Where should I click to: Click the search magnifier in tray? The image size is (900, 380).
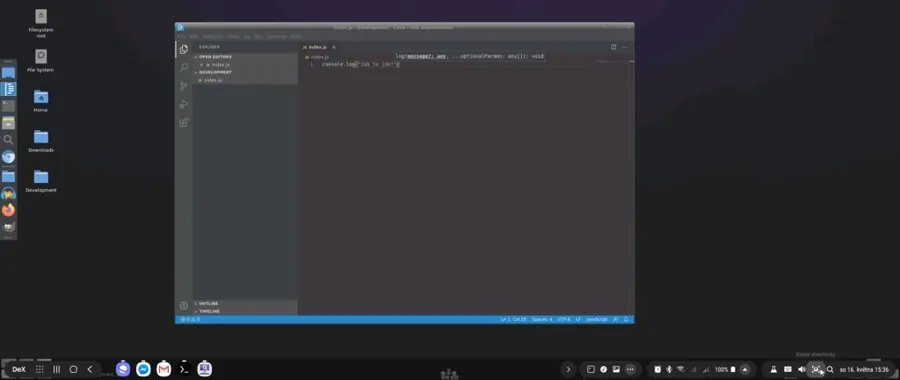pos(830,369)
